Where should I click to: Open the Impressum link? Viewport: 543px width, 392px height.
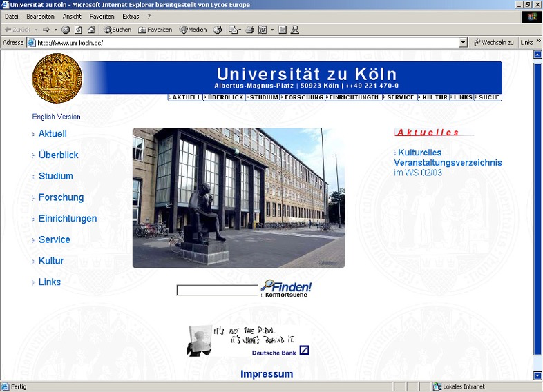click(267, 374)
